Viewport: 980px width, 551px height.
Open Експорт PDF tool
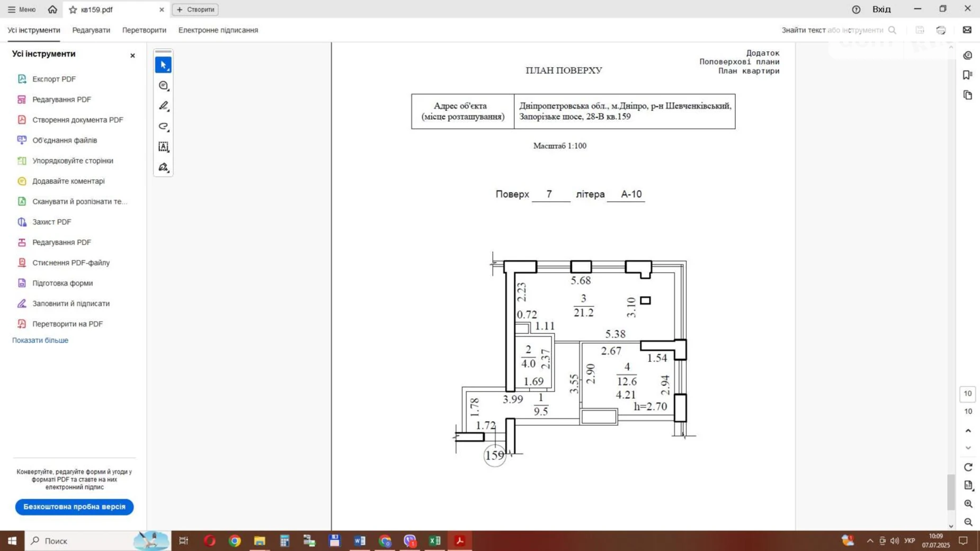[x=54, y=79]
